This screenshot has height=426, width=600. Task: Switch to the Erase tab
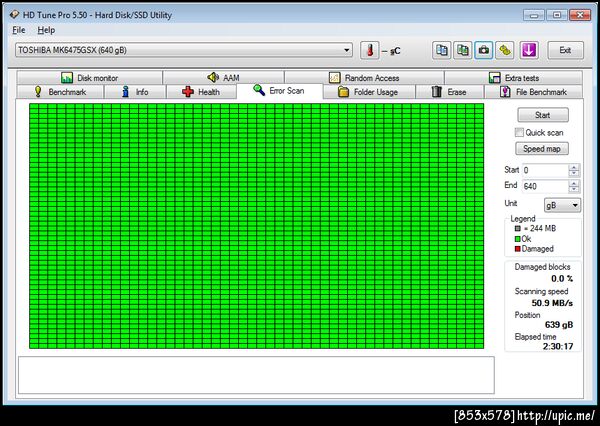pyautogui.click(x=450, y=92)
